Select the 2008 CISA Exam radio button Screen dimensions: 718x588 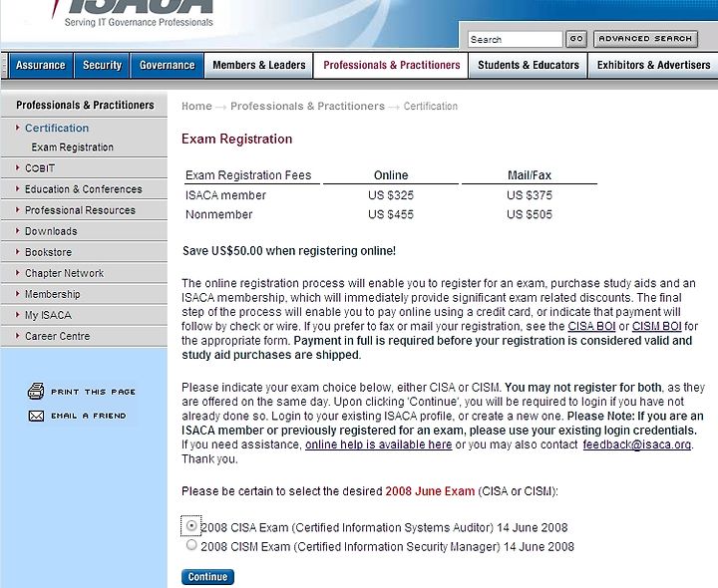191,525
